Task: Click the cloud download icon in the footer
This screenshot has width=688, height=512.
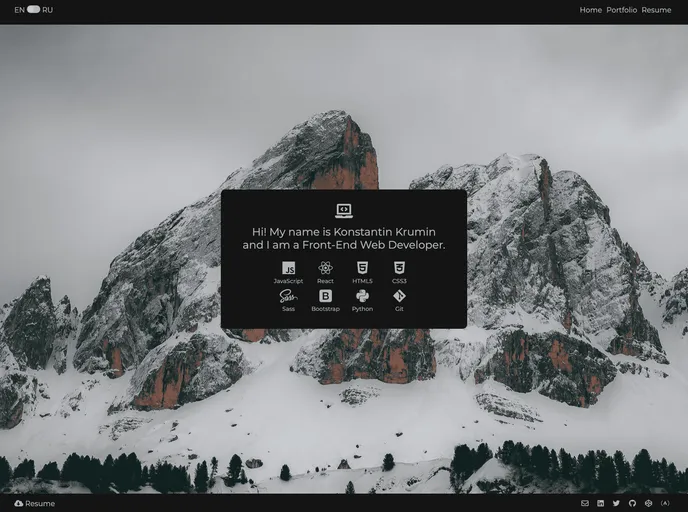Action: [18, 503]
